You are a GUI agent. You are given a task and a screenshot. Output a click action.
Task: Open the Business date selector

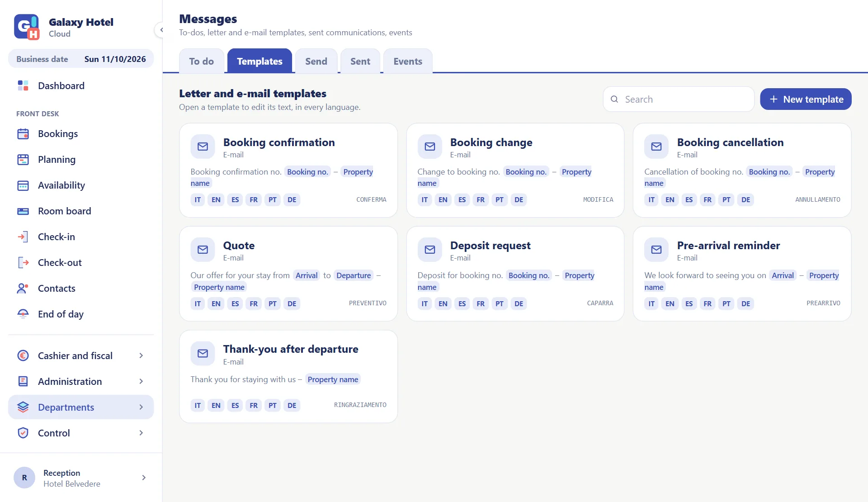pos(81,59)
